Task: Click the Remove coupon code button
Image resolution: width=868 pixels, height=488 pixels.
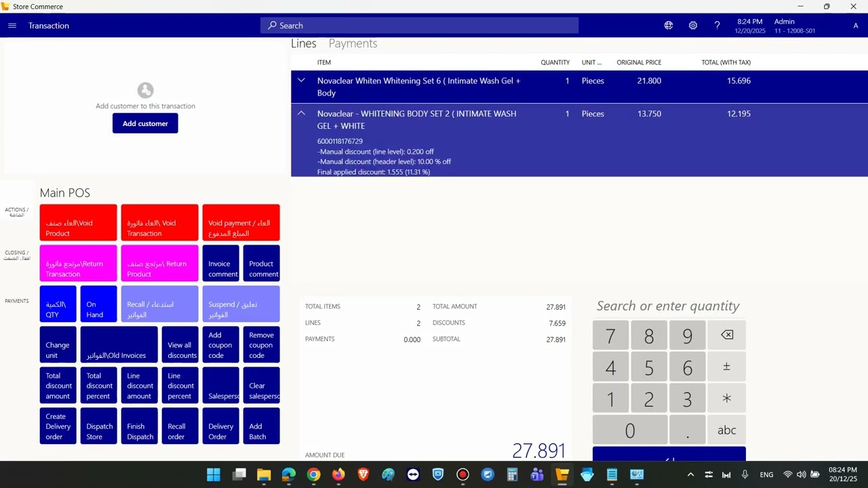Action: pos(261,345)
